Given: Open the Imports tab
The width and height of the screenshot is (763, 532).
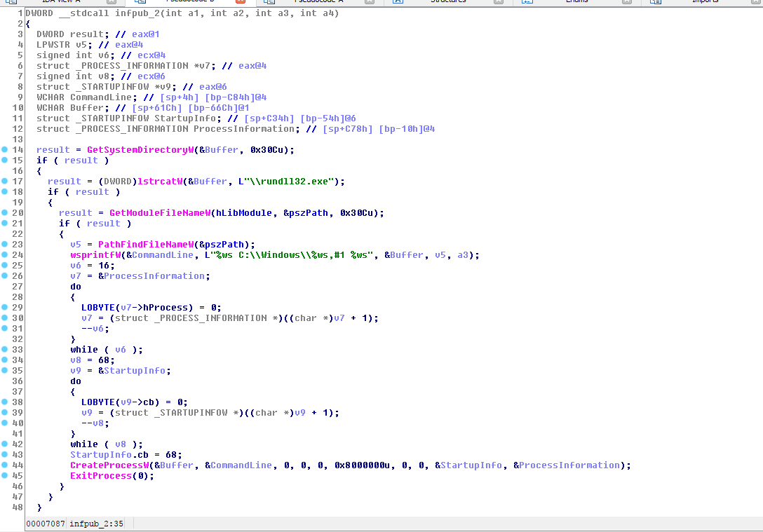Looking at the screenshot, I should click(x=704, y=2).
